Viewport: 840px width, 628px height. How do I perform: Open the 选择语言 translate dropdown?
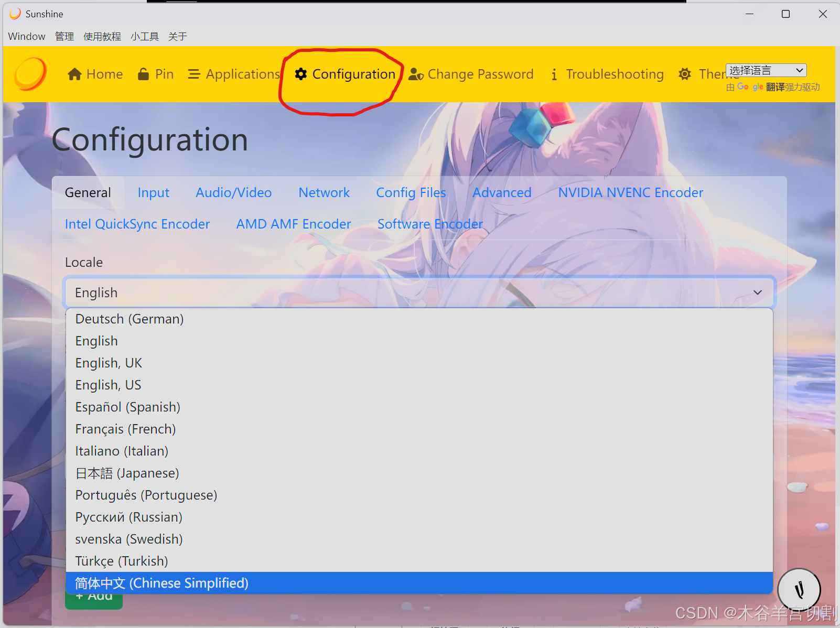(766, 70)
